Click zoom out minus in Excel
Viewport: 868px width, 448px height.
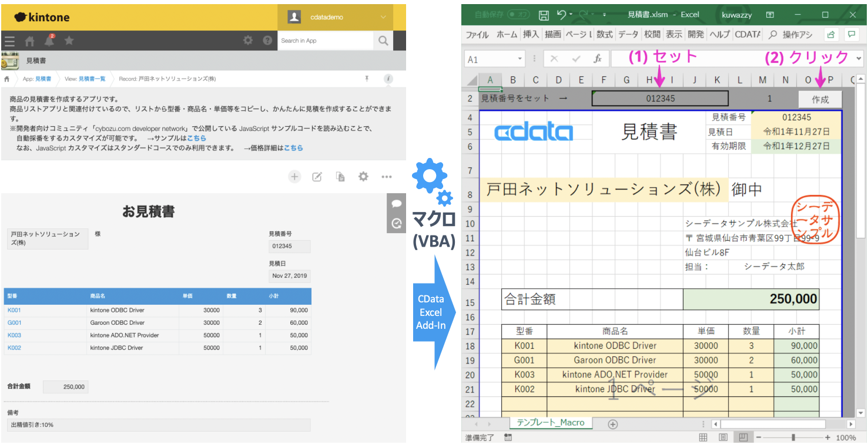(759, 437)
